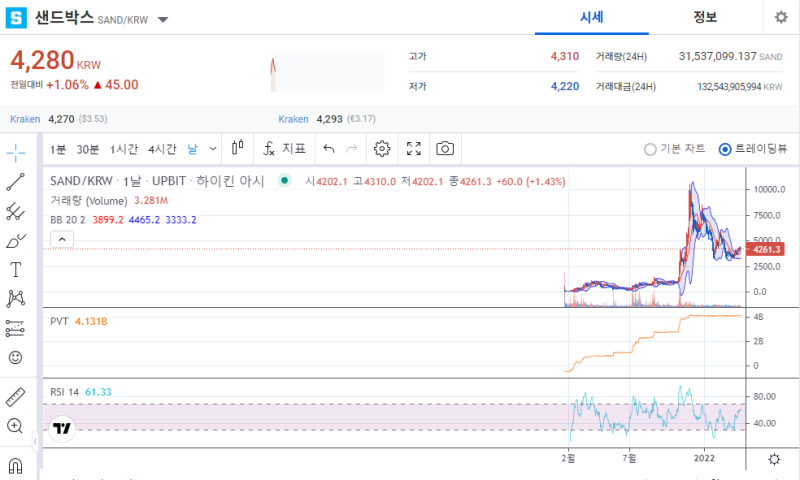
Task: Set chart interval to 1시간
Action: pyautogui.click(x=124, y=149)
